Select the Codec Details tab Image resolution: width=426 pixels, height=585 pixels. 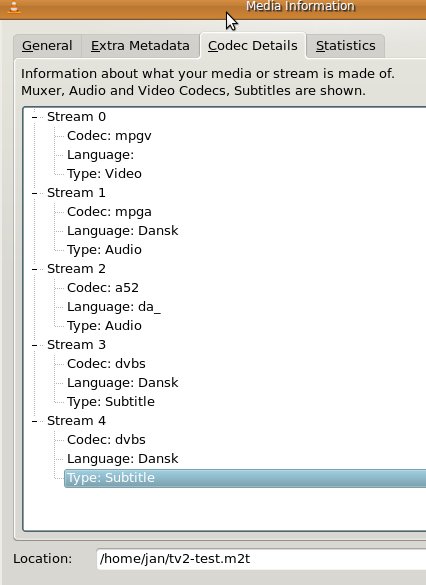(253, 46)
